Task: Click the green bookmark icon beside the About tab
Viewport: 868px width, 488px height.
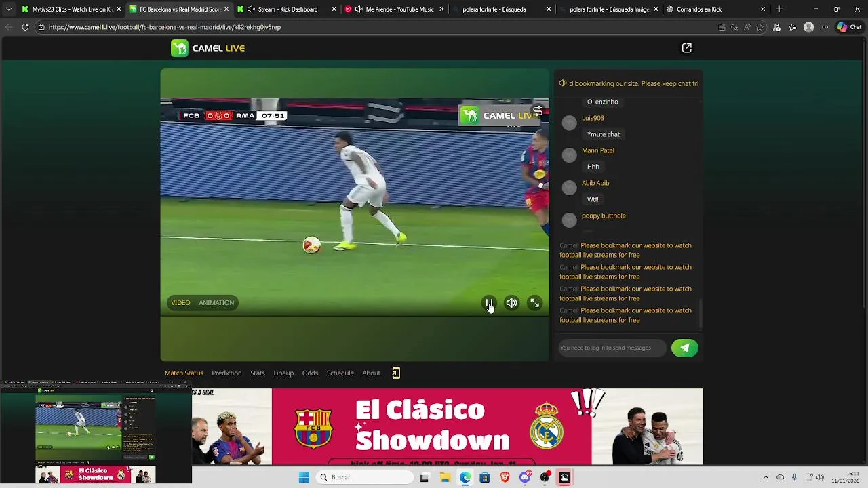Action: click(396, 373)
